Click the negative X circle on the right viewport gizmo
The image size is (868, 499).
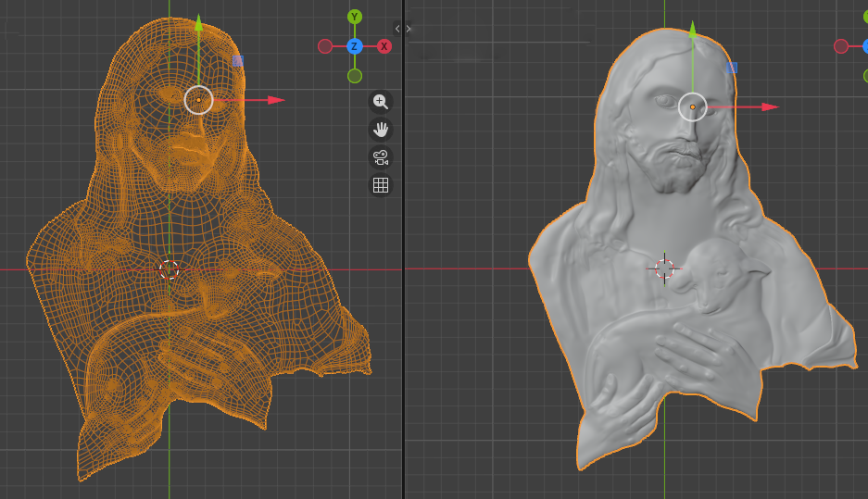click(x=841, y=46)
